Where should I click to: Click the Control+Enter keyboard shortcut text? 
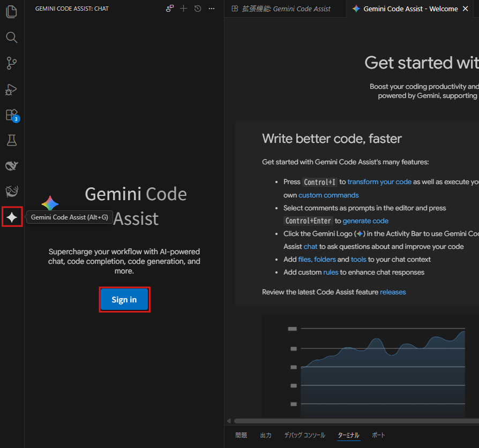click(x=308, y=221)
